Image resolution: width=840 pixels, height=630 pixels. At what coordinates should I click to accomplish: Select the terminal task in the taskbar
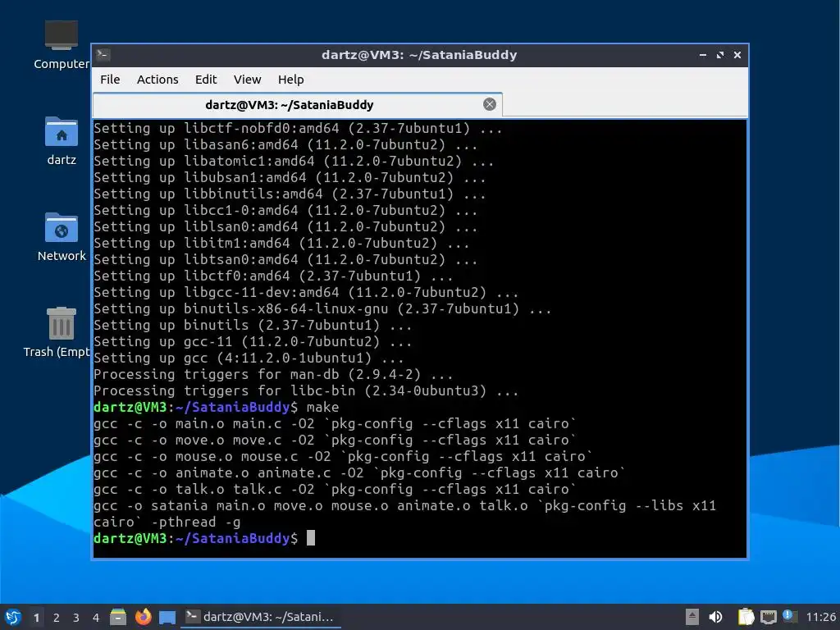point(261,617)
